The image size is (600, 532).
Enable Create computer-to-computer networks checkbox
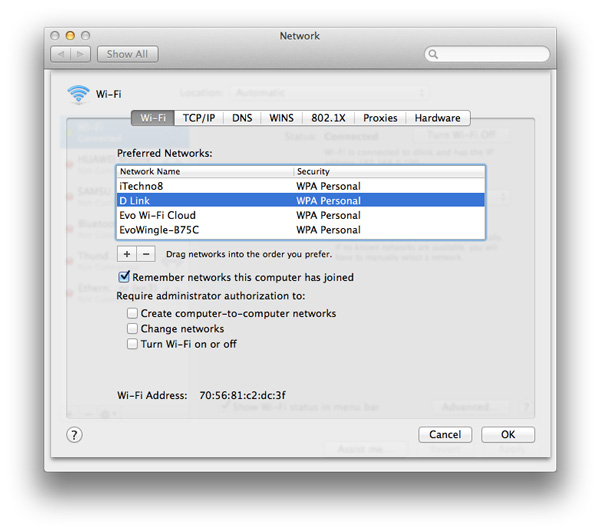132,313
